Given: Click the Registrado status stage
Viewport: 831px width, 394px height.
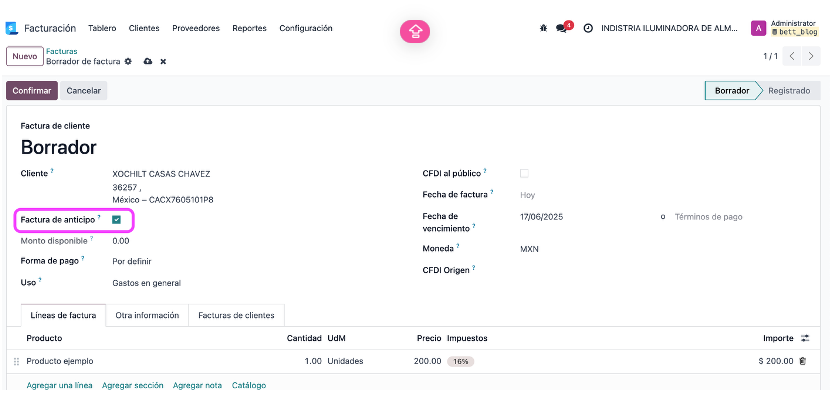Looking at the screenshot, I should coord(789,91).
